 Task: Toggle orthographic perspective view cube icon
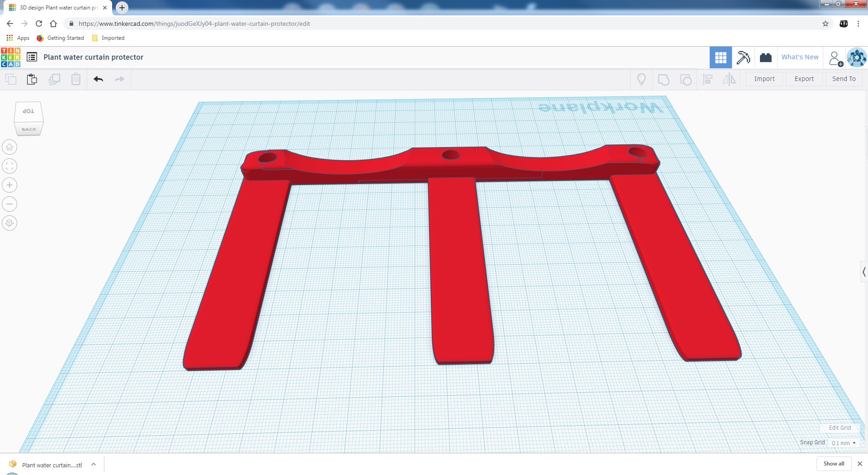pos(9,223)
